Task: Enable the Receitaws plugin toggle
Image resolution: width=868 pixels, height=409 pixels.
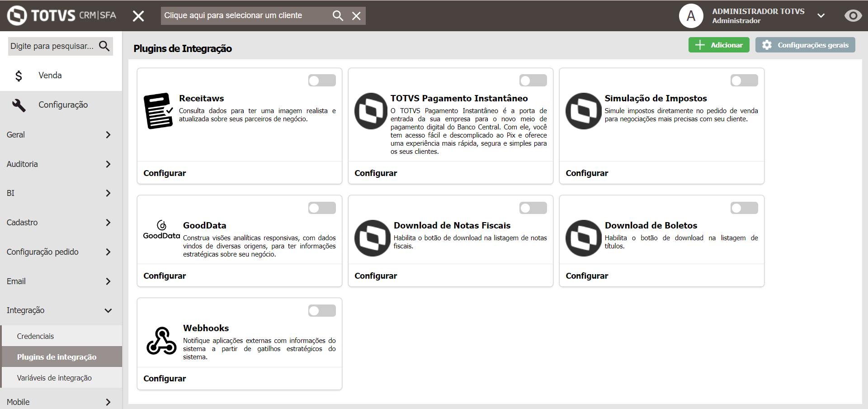Action: pyautogui.click(x=322, y=81)
